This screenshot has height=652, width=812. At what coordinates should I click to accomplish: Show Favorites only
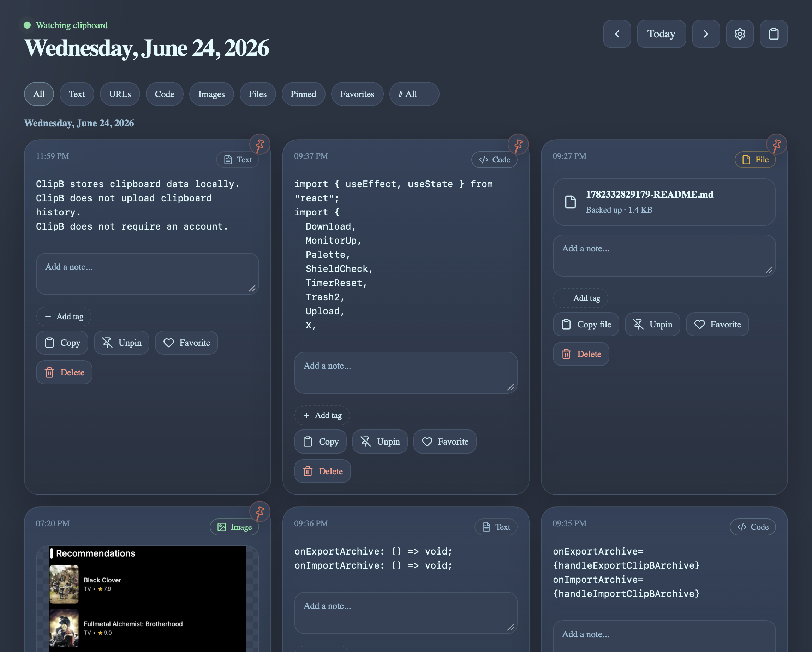[x=357, y=94]
